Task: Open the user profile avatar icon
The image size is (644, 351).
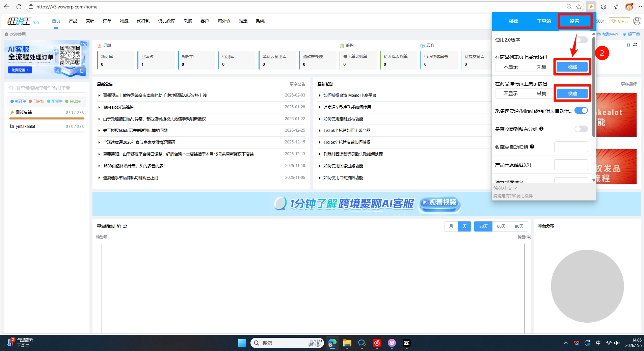Action: click(637, 21)
